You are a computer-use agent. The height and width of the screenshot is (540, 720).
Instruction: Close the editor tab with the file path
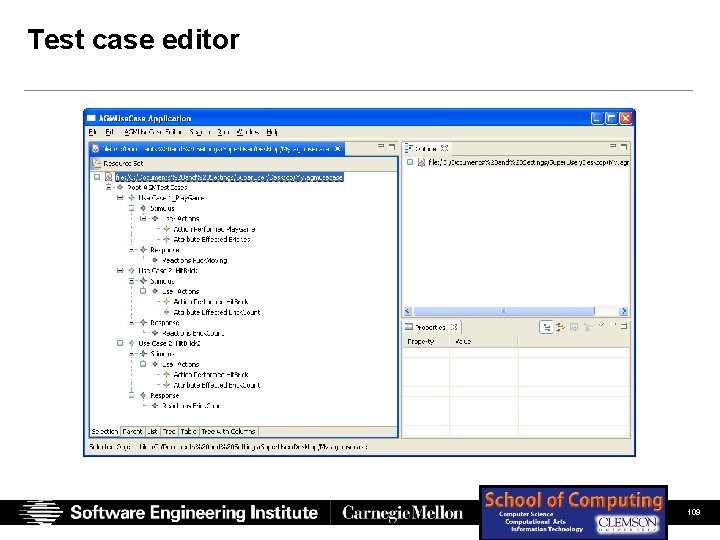[338, 149]
